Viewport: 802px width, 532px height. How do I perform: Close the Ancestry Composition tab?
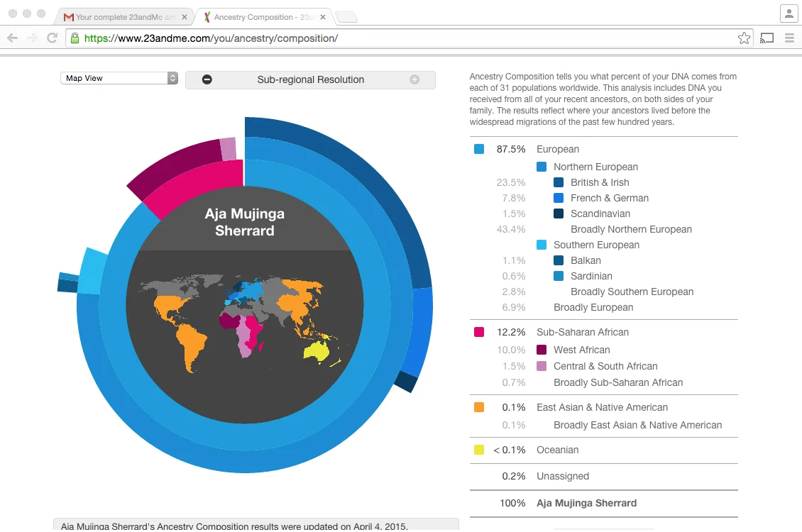pyautogui.click(x=323, y=17)
